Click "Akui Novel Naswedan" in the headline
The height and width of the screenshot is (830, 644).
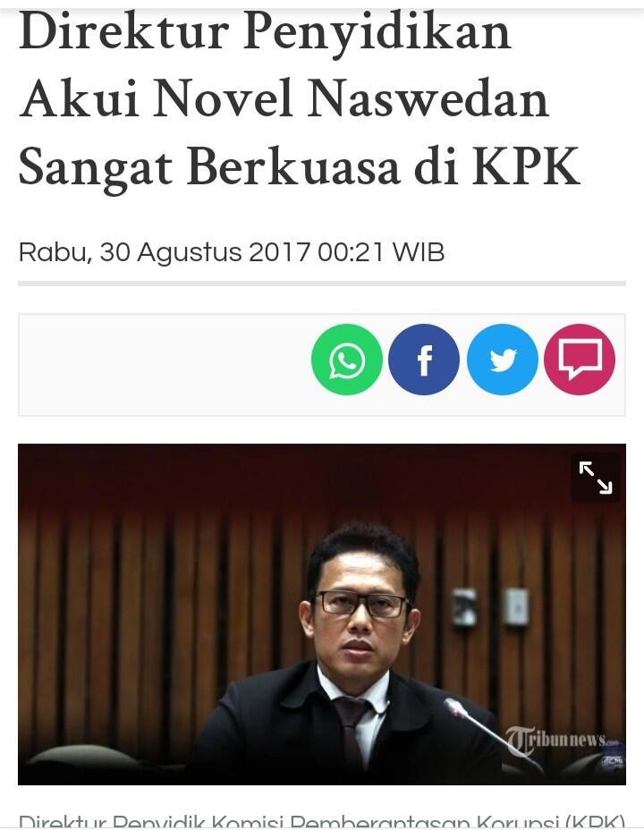click(284, 99)
